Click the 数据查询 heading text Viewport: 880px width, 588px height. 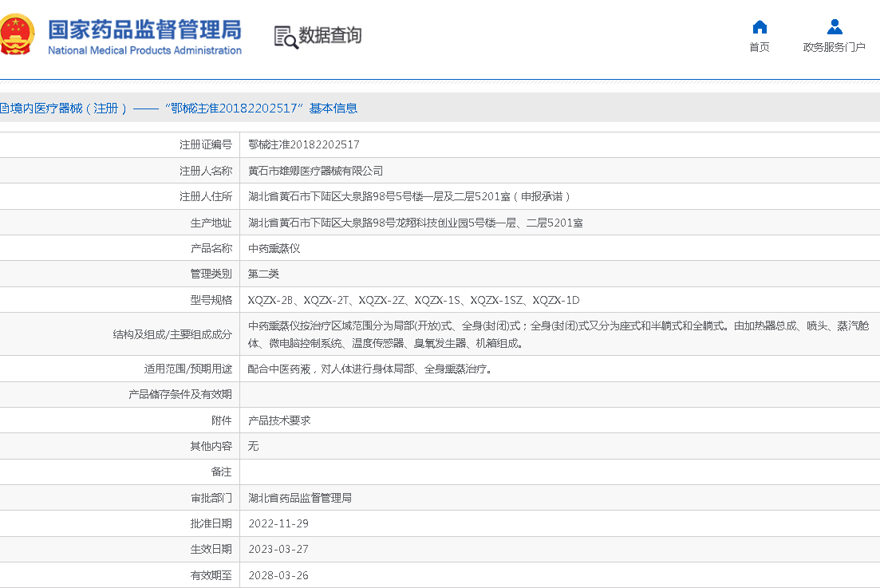pyautogui.click(x=330, y=36)
